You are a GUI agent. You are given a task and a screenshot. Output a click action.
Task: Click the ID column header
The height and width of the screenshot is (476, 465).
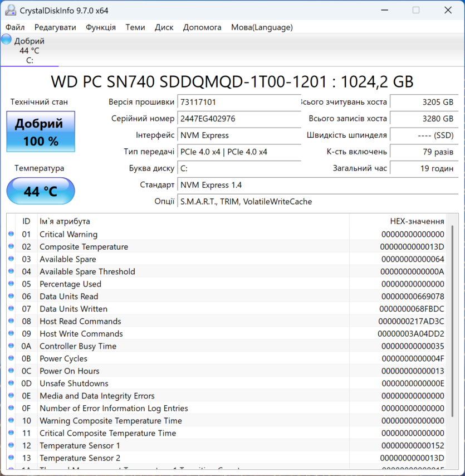pos(26,221)
